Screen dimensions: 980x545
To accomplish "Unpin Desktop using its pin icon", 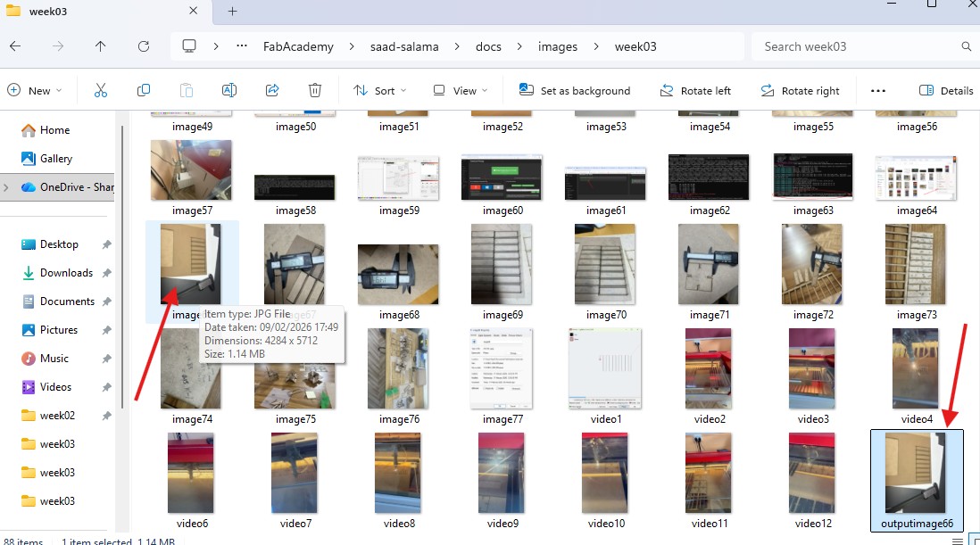I will click(106, 244).
